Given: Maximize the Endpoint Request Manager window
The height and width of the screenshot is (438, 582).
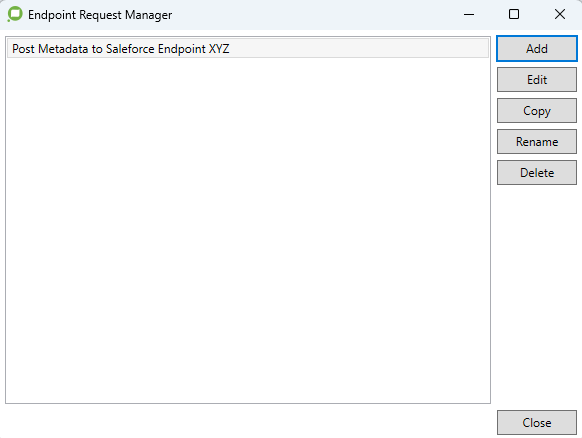Looking at the screenshot, I should (x=514, y=14).
